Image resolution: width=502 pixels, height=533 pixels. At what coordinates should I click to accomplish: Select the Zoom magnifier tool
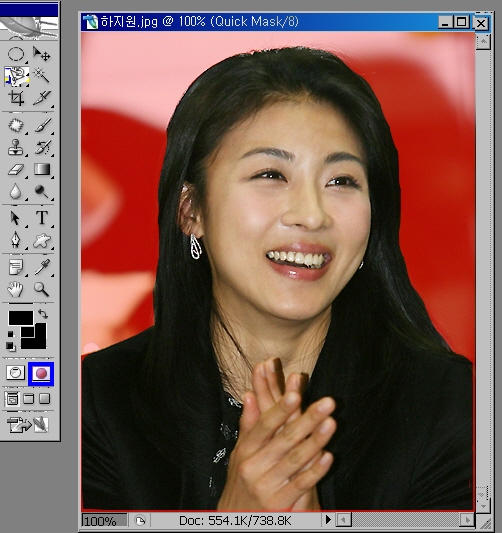pos(42,289)
